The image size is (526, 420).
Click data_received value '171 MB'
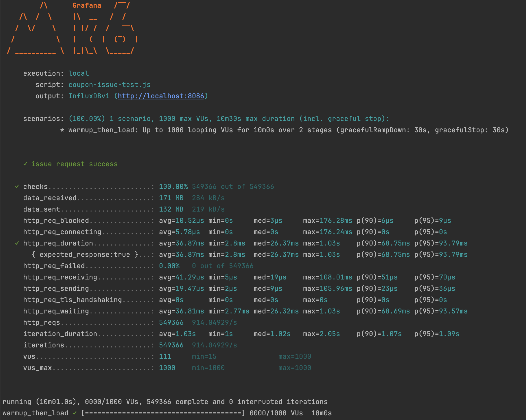click(x=171, y=198)
